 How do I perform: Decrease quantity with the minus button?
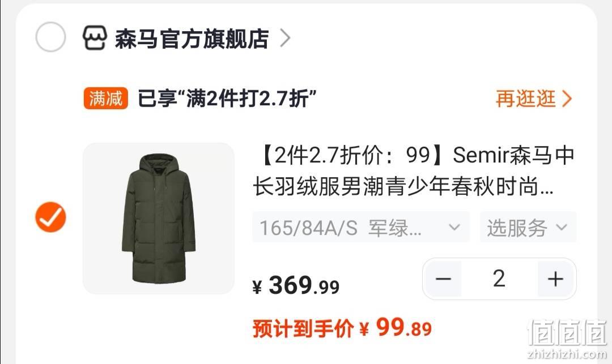tap(443, 279)
